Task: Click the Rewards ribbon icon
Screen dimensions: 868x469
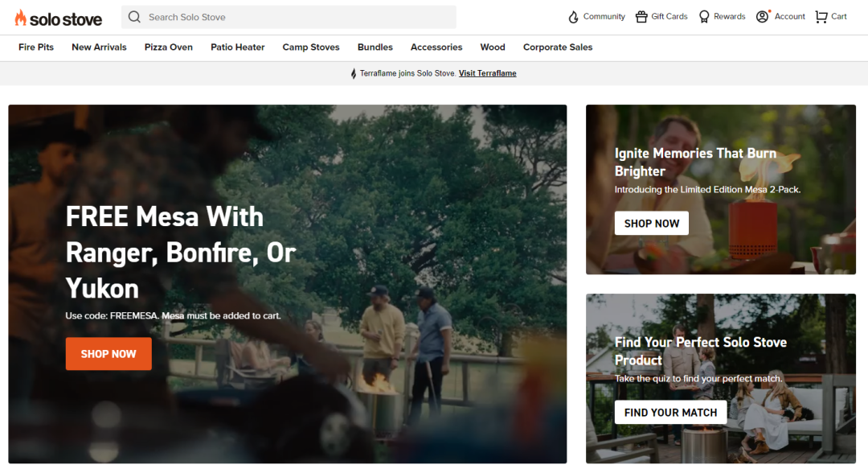Action: (704, 17)
